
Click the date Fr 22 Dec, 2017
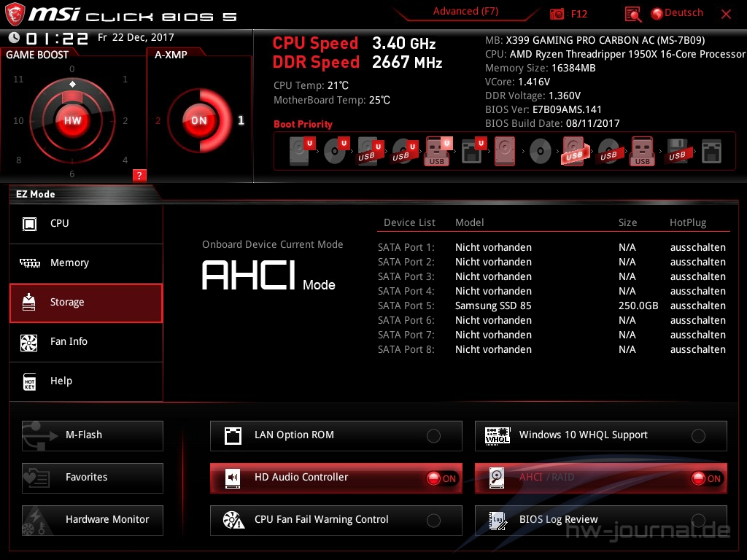136,37
